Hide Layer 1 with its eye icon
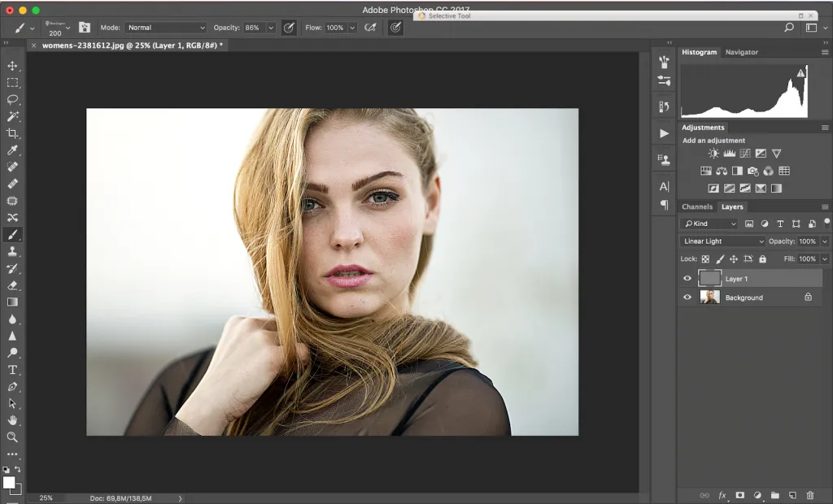The width and height of the screenshot is (833, 504). 687,278
